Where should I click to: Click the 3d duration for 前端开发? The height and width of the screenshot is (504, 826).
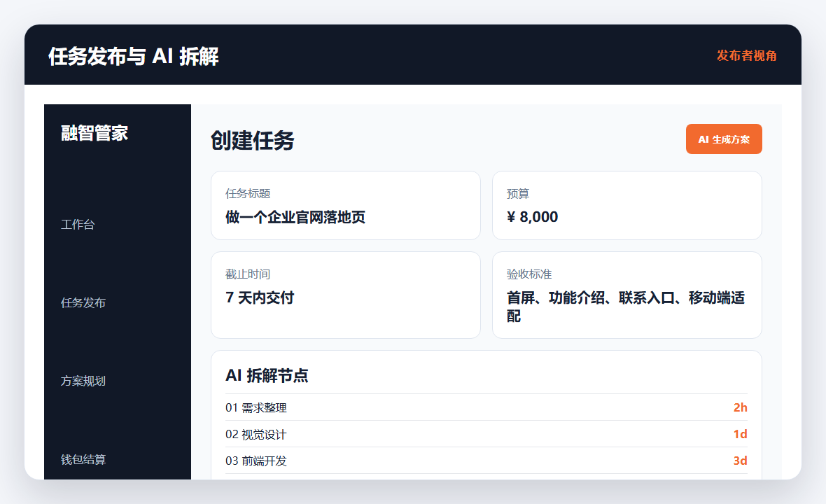740,461
